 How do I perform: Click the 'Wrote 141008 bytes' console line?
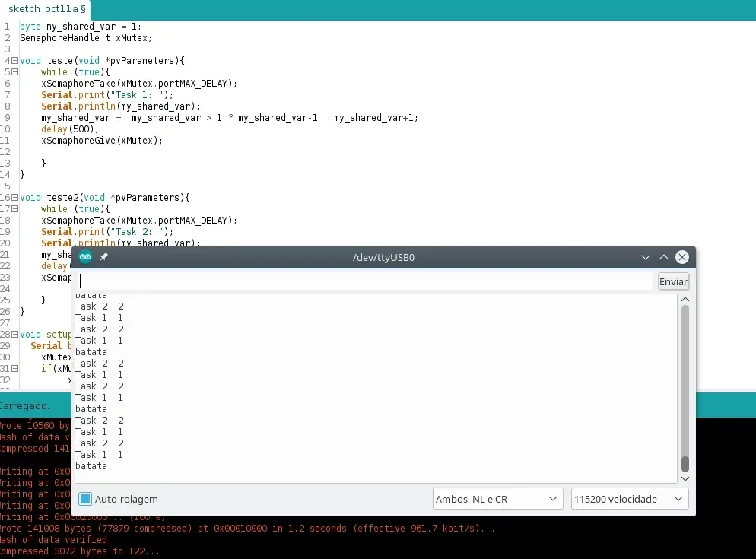pos(247,528)
